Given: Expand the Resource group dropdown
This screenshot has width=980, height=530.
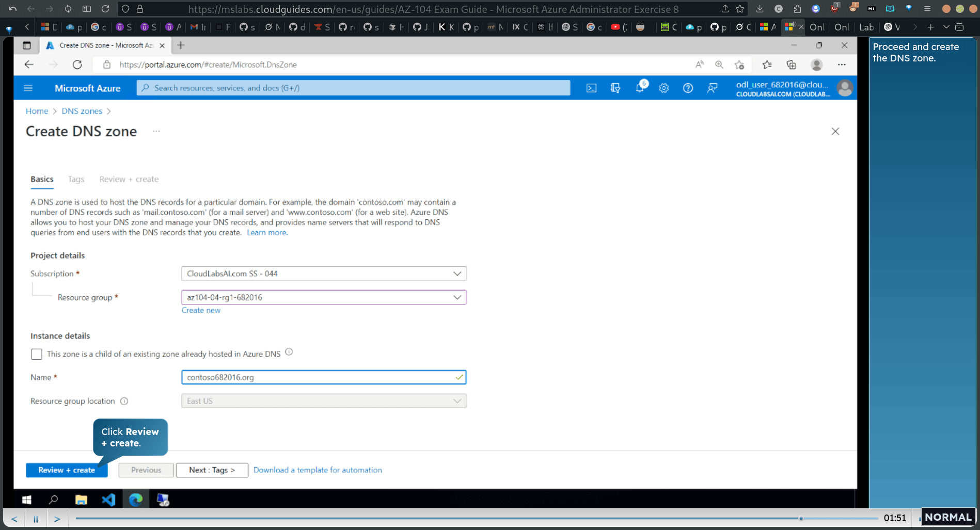Looking at the screenshot, I should point(324,297).
